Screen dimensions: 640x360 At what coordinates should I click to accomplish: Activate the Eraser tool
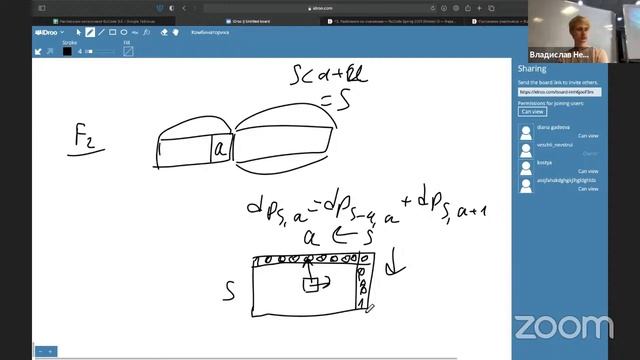pyautogui.click(x=164, y=32)
